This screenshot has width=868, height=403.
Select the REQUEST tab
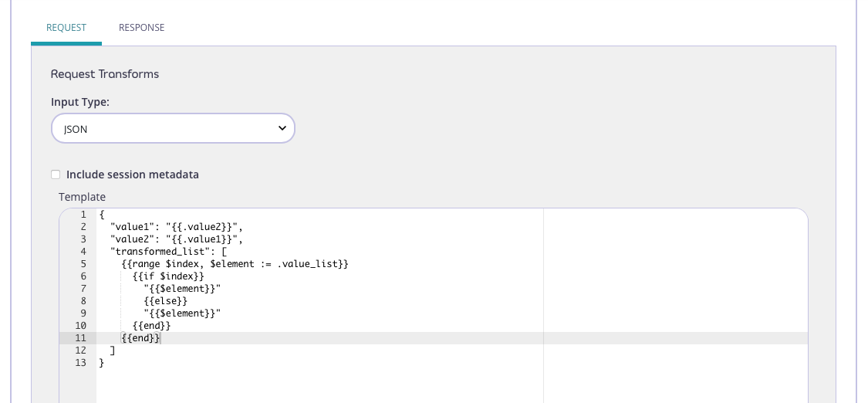[66, 28]
